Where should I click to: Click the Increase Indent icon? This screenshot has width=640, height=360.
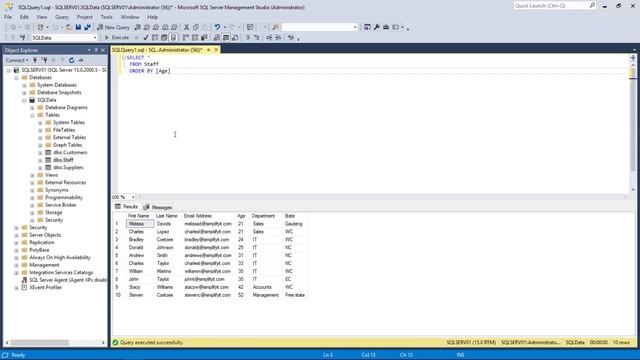[278, 38]
